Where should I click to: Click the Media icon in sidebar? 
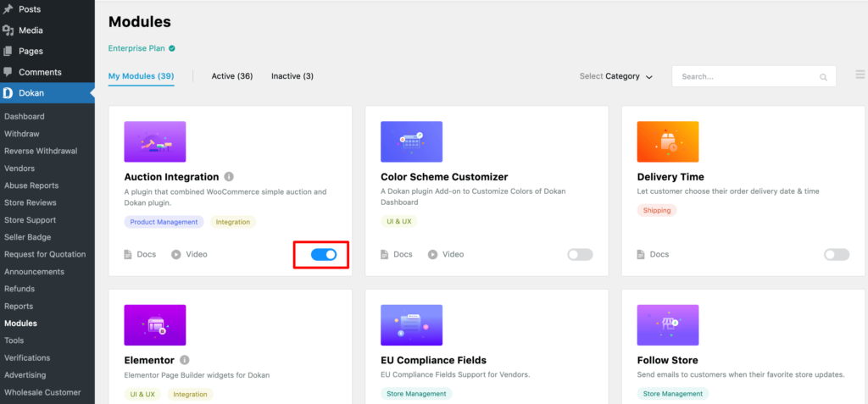tap(8, 30)
